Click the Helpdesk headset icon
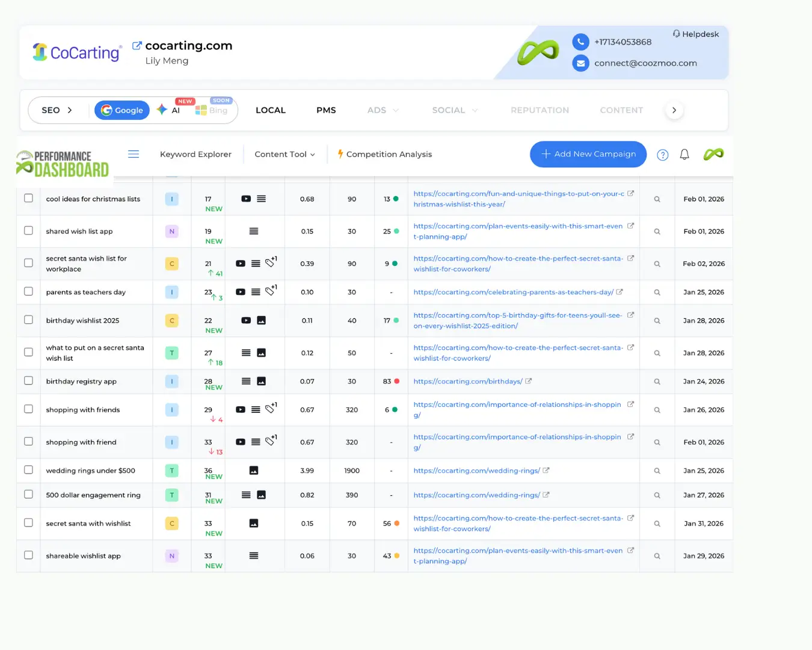Image resolution: width=812 pixels, height=650 pixels. click(676, 34)
